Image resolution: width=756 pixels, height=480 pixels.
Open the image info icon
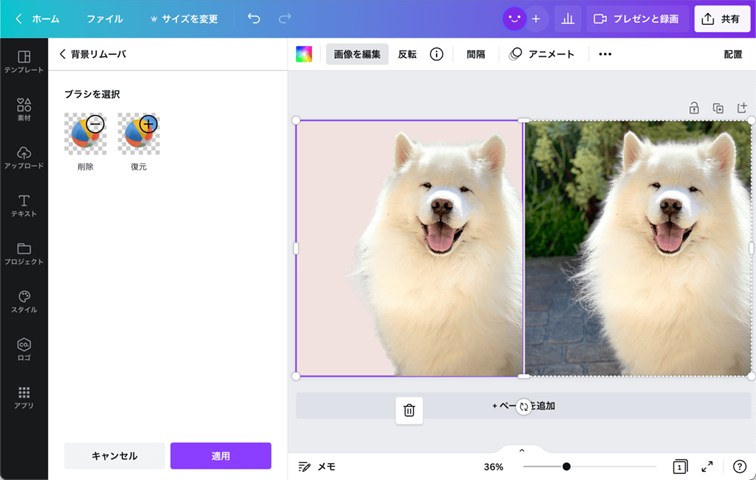436,54
